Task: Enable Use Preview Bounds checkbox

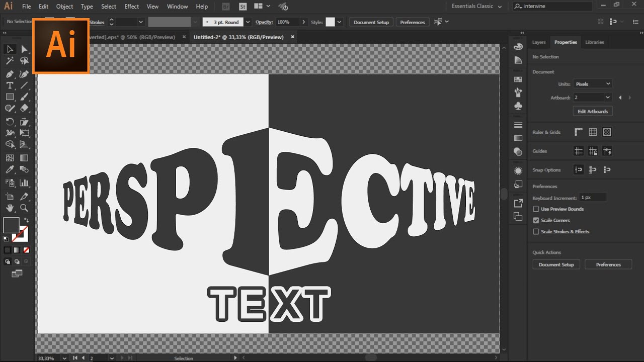Action: [536, 209]
